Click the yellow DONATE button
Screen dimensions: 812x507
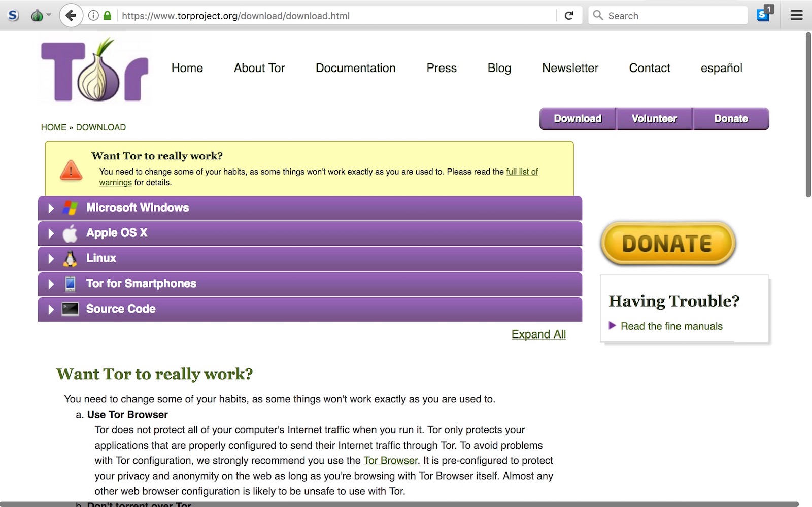pyautogui.click(x=668, y=244)
